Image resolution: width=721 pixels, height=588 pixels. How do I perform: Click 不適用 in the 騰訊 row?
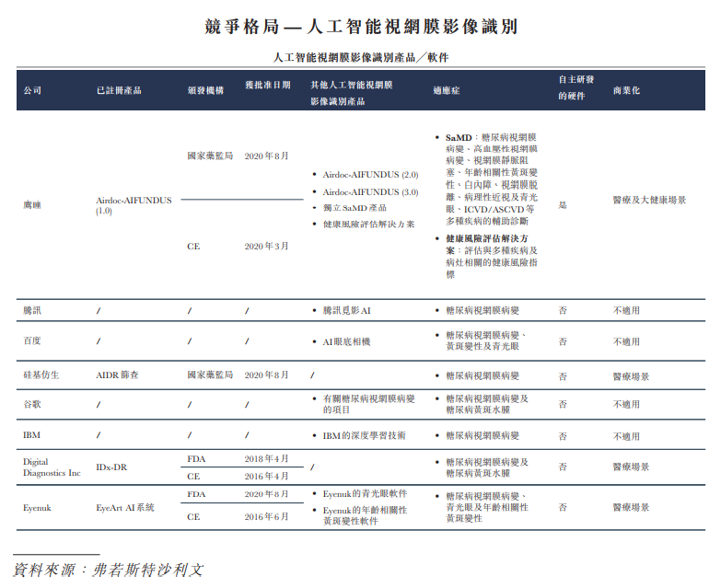coord(626,310)
